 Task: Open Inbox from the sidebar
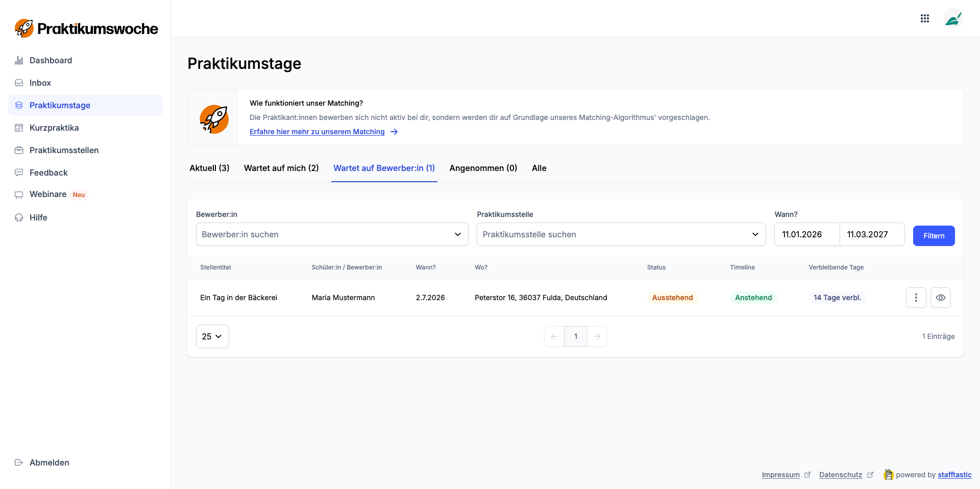40,83
